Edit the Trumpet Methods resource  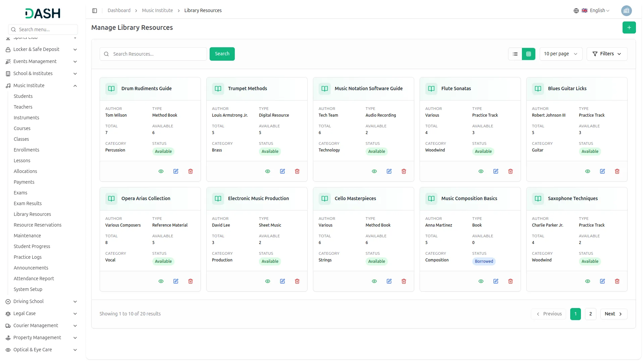(x=282, y=171)
